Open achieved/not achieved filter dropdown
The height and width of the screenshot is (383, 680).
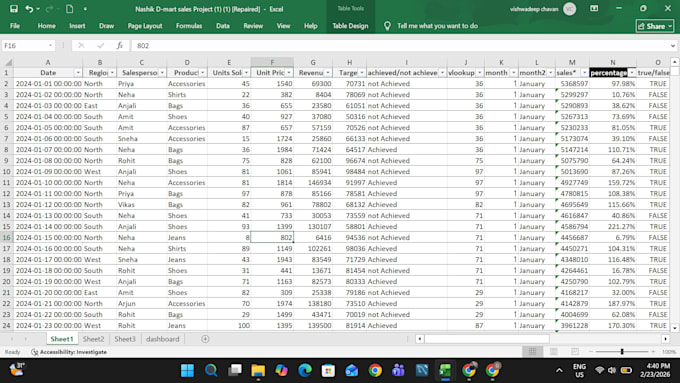pos(442,72)
